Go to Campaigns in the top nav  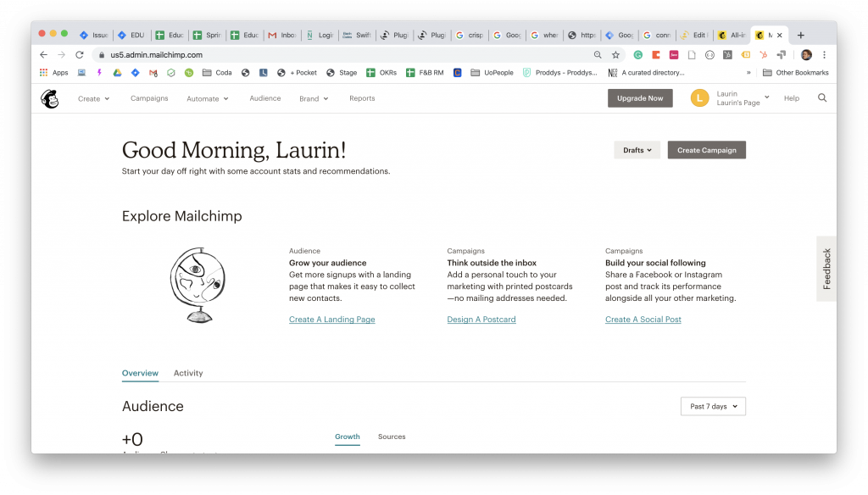pos(149,98)
